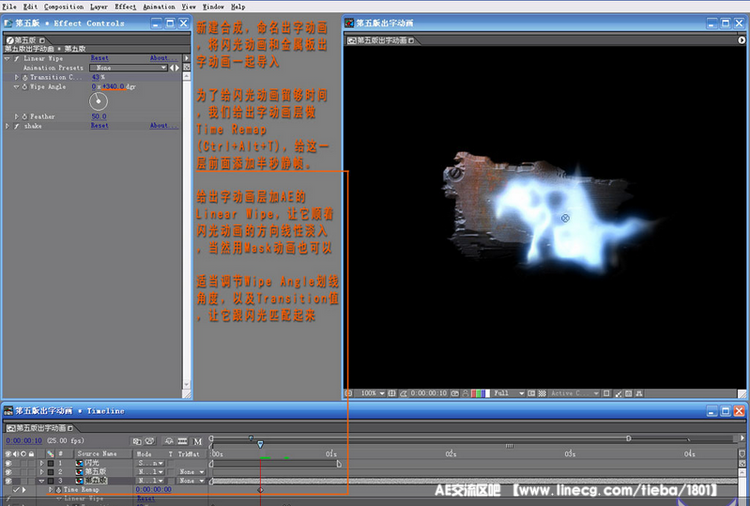This screenshot has height=506, width=750.
Task: Click the Wipe Angle dial control
Action: 98,101
